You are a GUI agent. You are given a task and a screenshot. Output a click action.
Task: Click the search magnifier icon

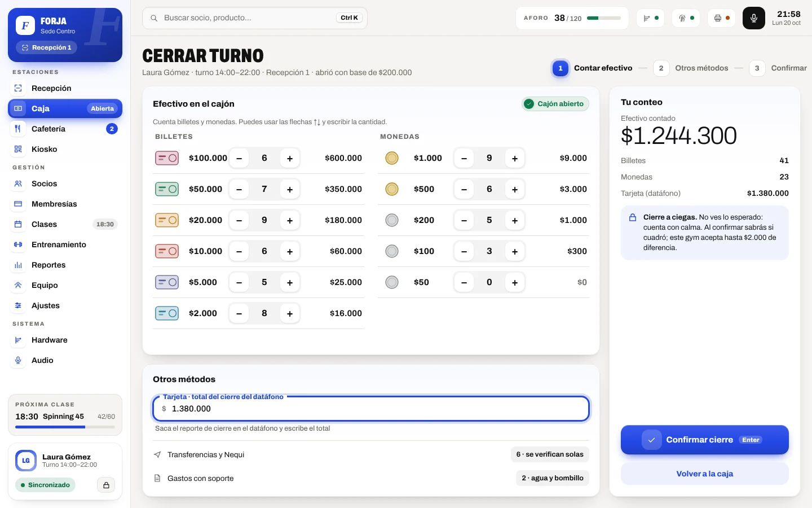coord(154,18)
